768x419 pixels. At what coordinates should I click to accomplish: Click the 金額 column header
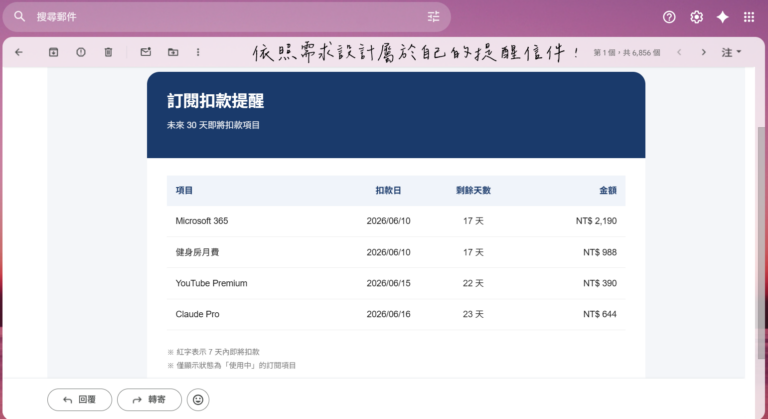[x=608, y=190]
